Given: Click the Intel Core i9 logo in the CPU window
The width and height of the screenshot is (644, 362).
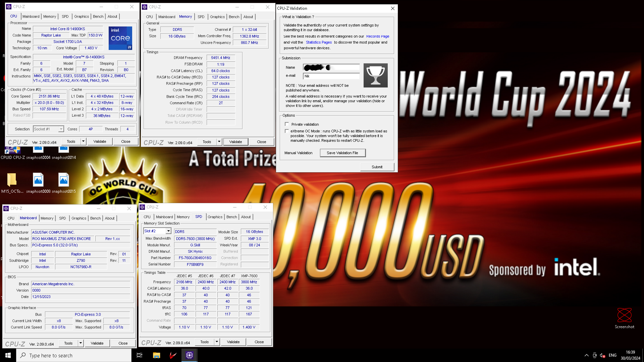Looking at the screenshot, I should (x=120, y=38).
